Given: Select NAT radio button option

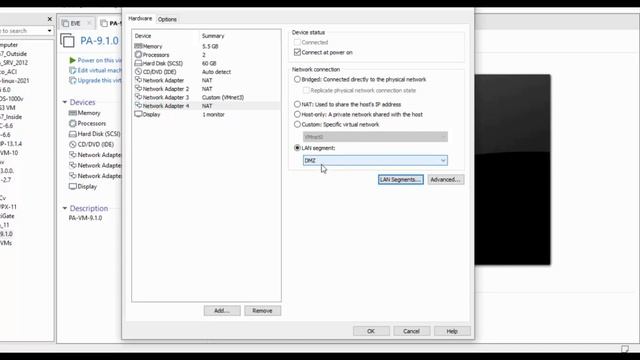Looking at the screenshot, I should pyautogui.click(x=297, y=104).
